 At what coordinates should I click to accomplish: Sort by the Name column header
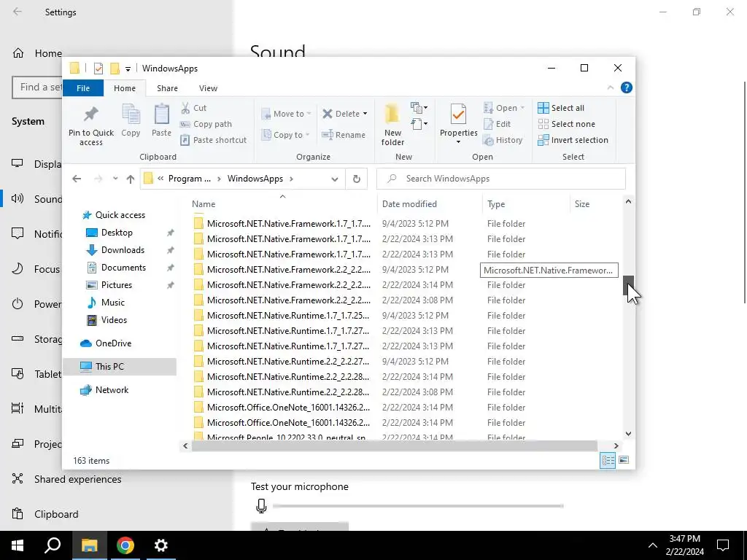click(x=204, y=204)
